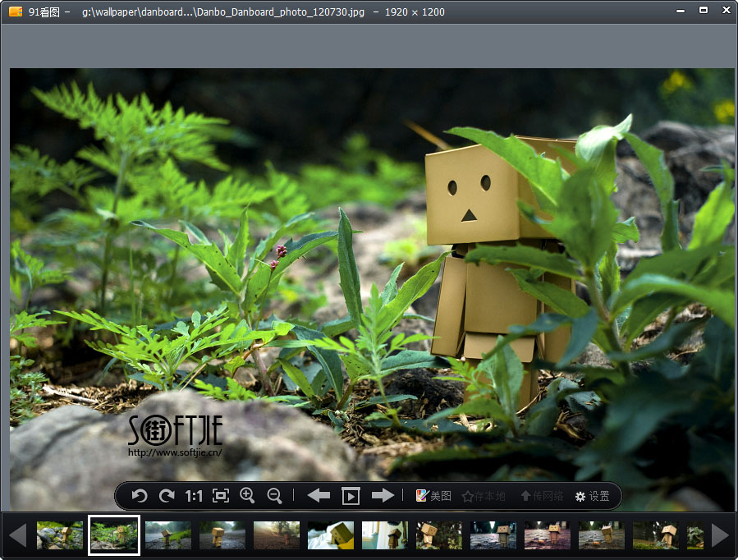Minimize the 91看图 window
Viewport: 738px width, 560px height.
tap(681, 11)
